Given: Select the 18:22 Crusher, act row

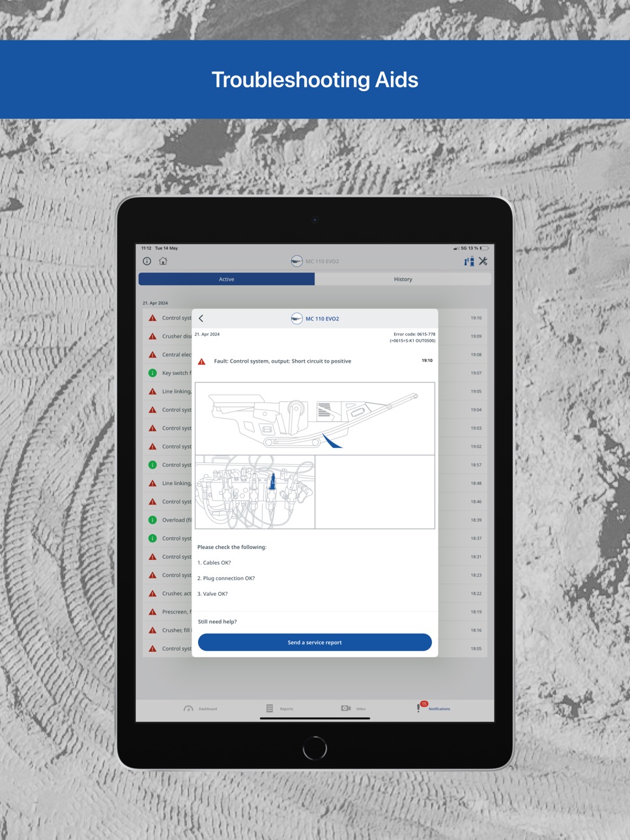Looking at the screenshot, I should click(315, 594).
